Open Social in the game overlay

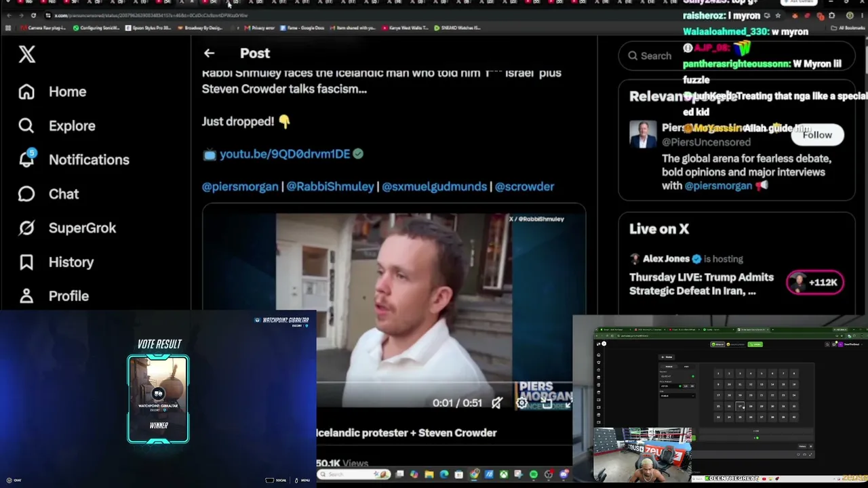click(276, 480)
